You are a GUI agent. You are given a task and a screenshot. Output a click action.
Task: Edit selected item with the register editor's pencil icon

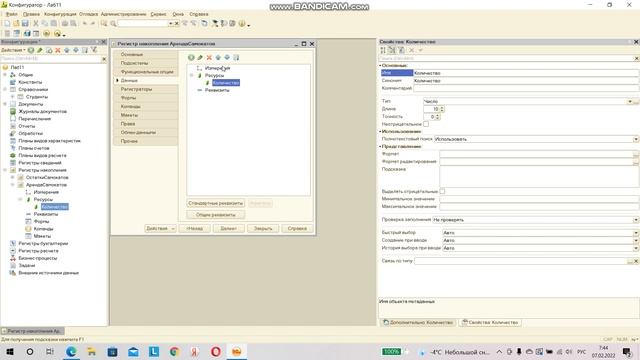pos(200,58)
